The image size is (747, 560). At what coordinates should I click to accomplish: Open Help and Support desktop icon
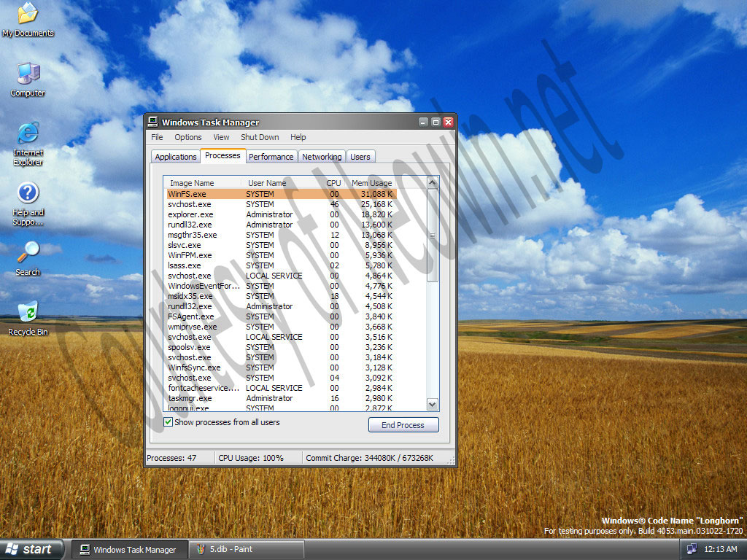tap(28, 203)
